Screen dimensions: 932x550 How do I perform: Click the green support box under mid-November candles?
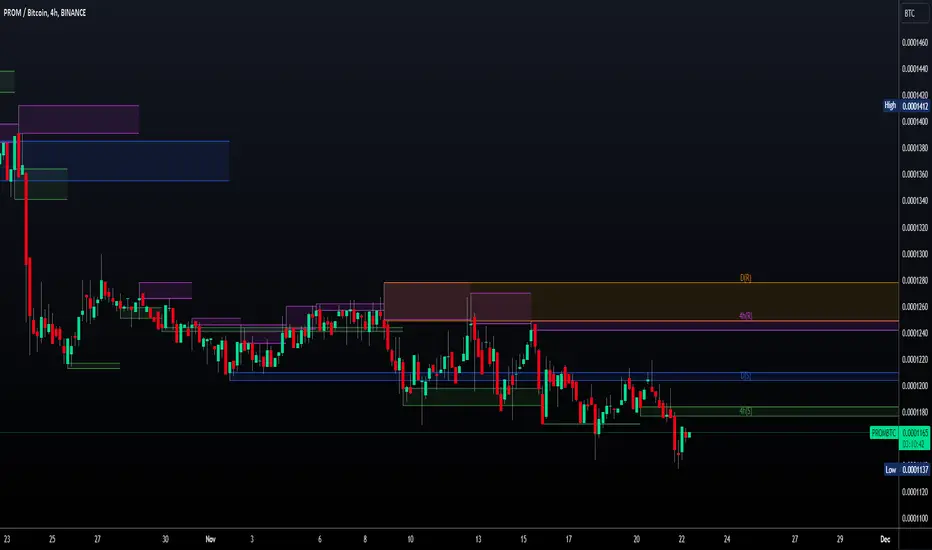click(x=471, y=397)
